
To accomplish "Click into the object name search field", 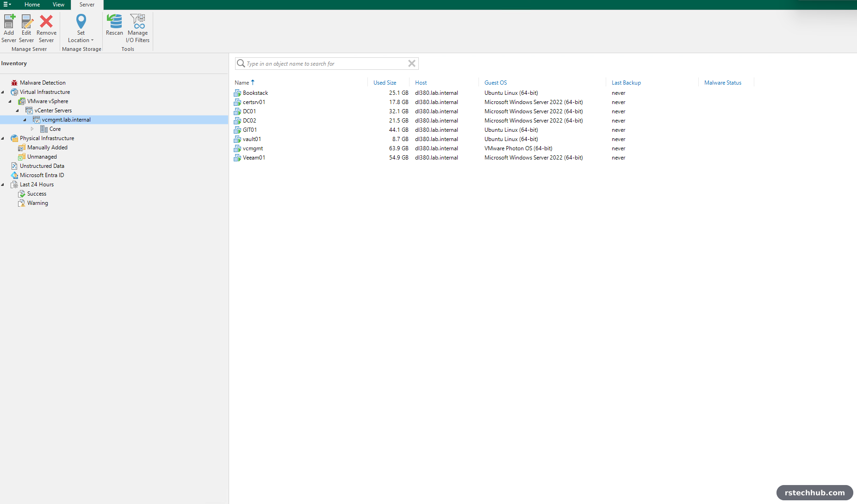I will [326, 64].
